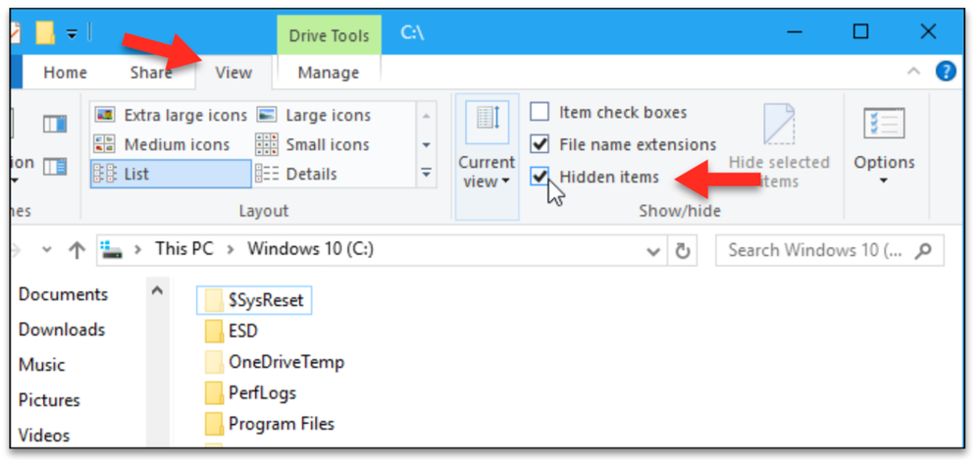
Task: Open the Options dropdown menu
Action: coord(884,171)
